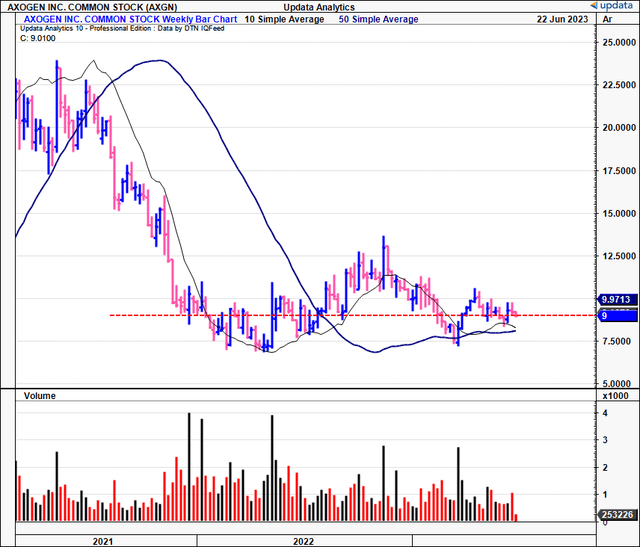Click the AXOGEN Weekly Bar Chart legend label
Screen dimensions: 640x547
(131, 19)
